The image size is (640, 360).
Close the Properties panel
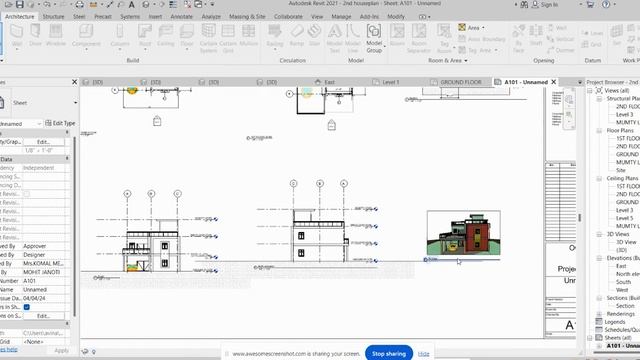pos(74,82)
